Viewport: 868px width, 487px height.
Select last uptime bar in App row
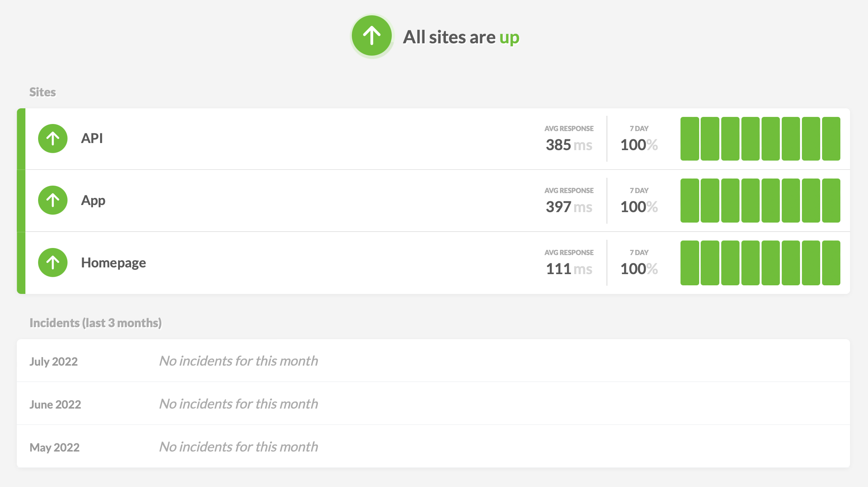[x=831, y=201]
